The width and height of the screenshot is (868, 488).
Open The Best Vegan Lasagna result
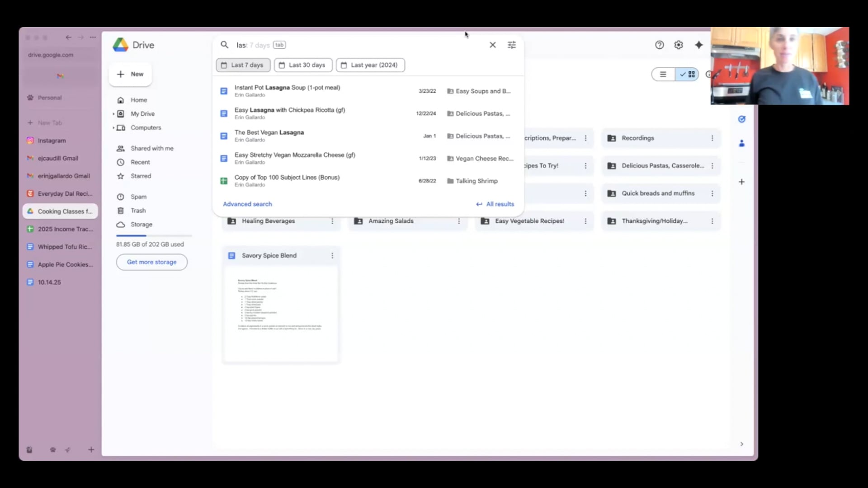pyautogui.click(x=269, y=132)
